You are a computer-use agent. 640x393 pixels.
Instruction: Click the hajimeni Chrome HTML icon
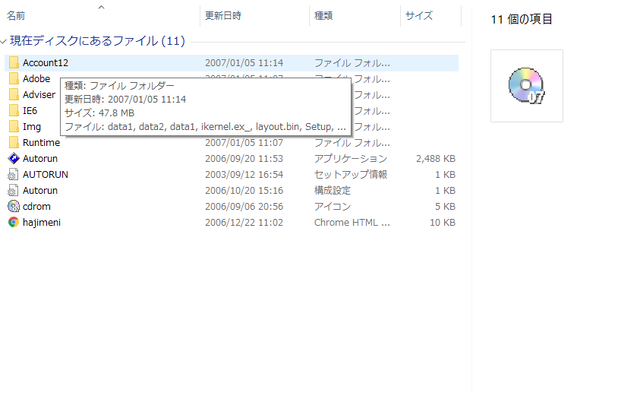pos(13,222)
